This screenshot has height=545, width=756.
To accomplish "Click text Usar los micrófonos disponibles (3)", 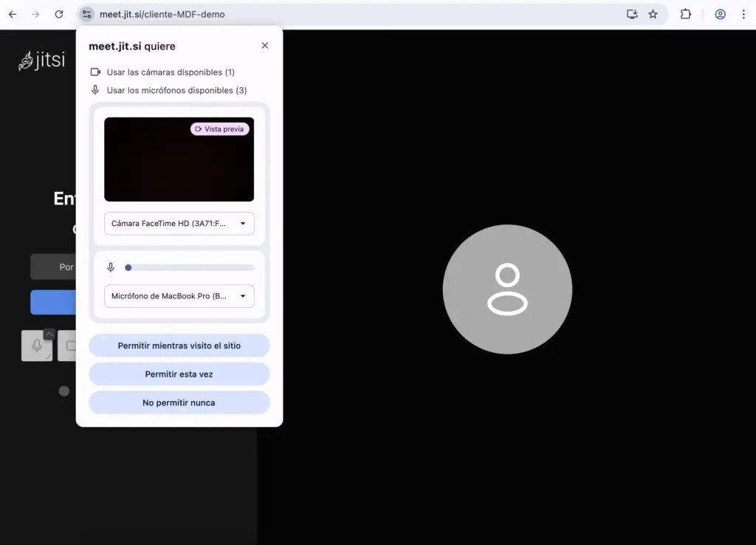I will coord(177,91).
